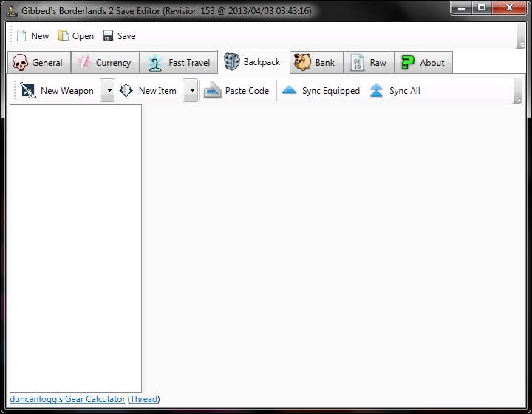Select the Backpack tab
532x414 pixels.
(x=253, y=62)
